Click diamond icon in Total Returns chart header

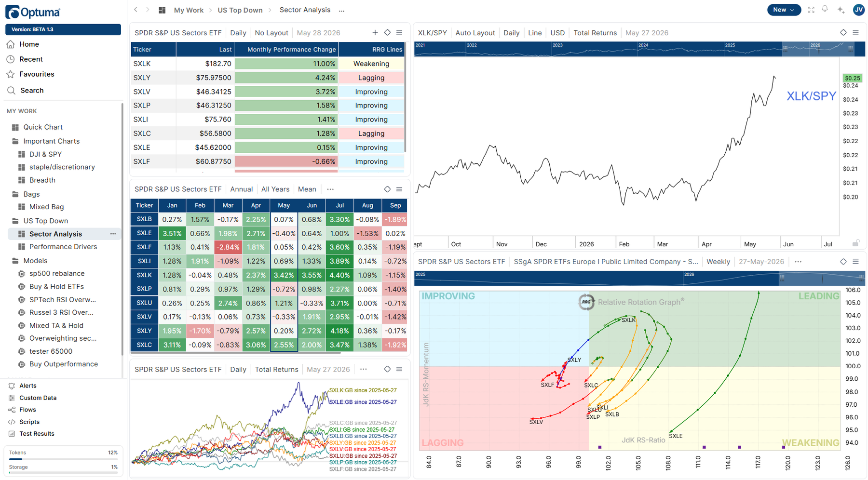tap(387, 369)
